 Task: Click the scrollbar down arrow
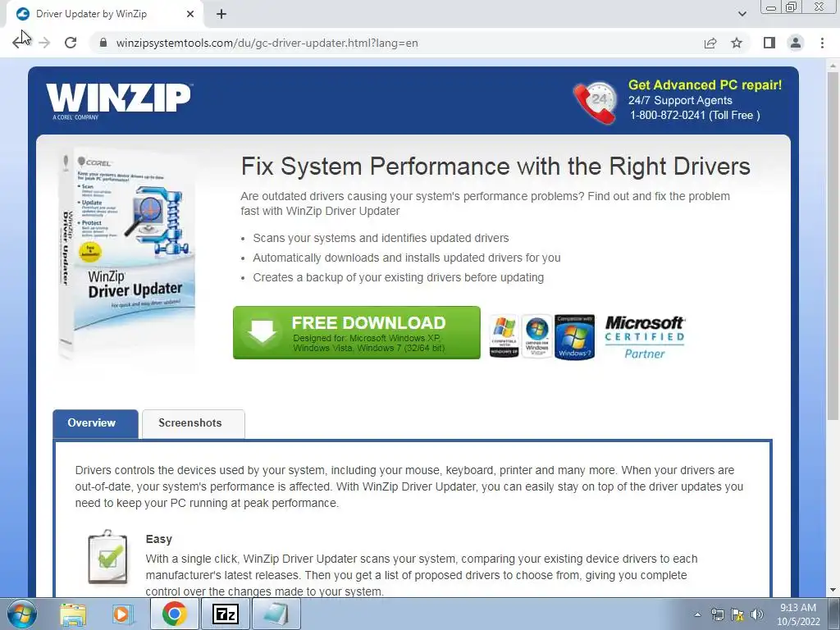tap(833, 590)
